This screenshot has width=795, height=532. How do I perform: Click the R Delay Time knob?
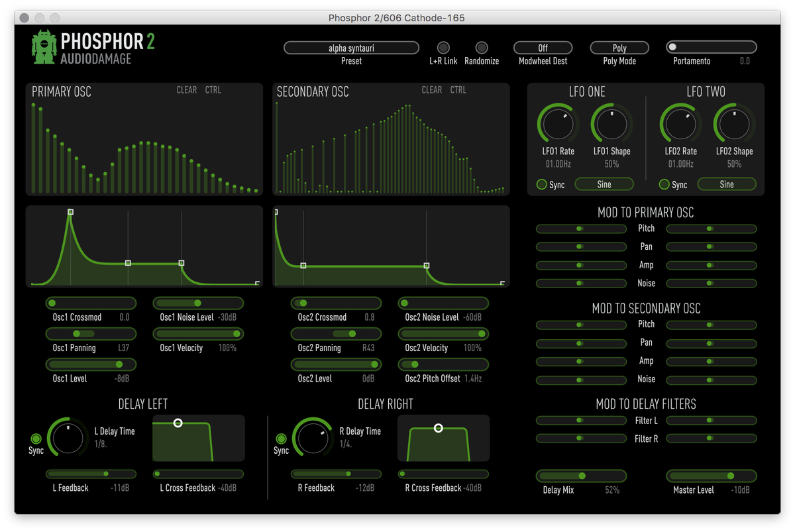pos(313,438)
